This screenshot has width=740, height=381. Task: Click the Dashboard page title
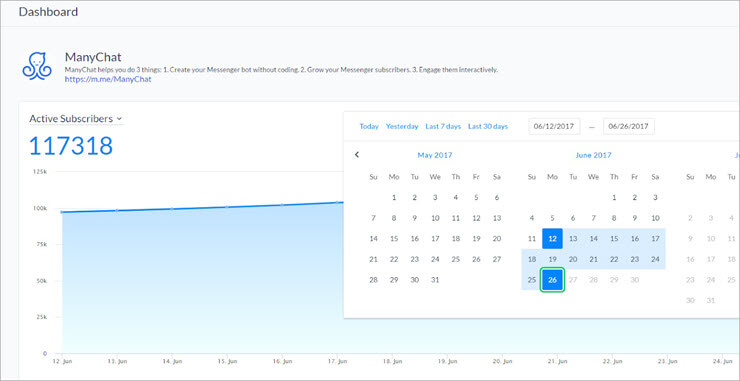coord(48,12)
